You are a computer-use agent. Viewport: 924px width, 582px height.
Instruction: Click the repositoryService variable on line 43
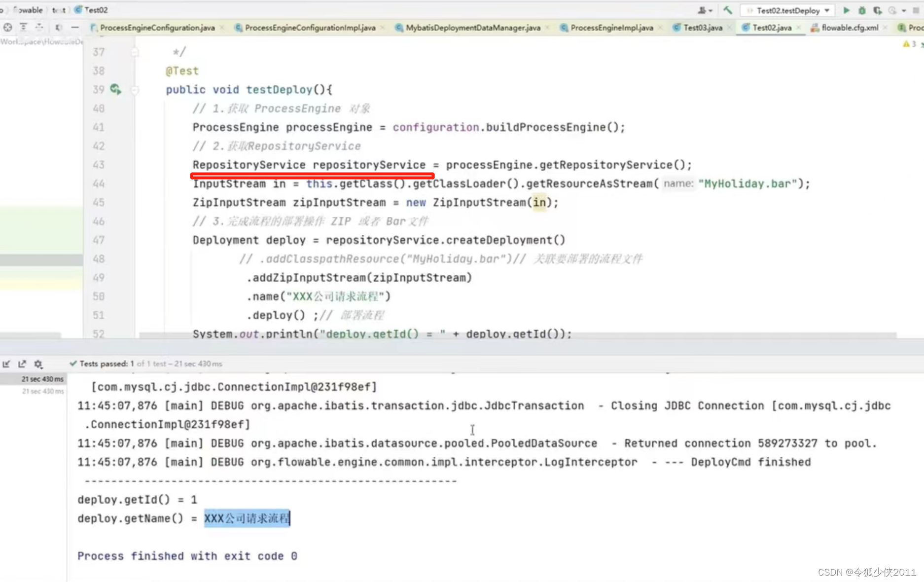click(x=369, y=165)
